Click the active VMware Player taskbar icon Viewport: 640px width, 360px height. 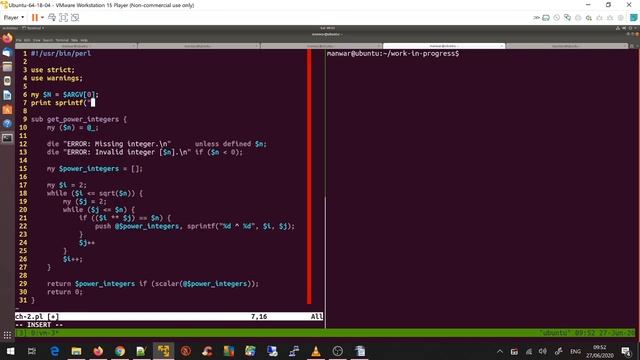(164, 351)
